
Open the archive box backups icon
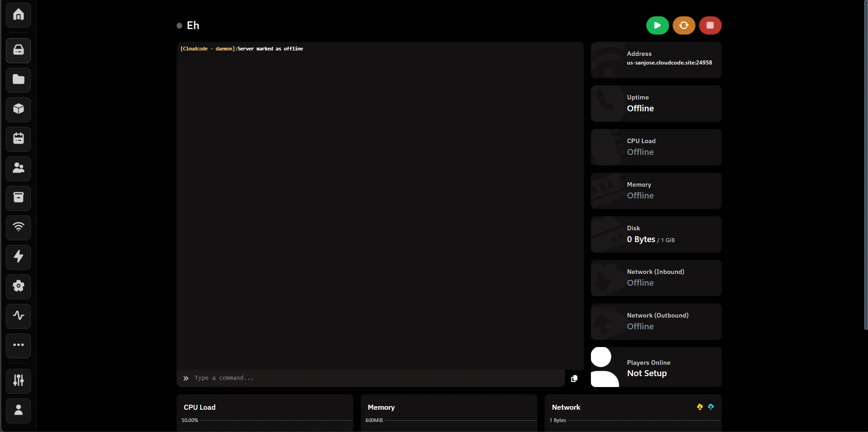18,198
